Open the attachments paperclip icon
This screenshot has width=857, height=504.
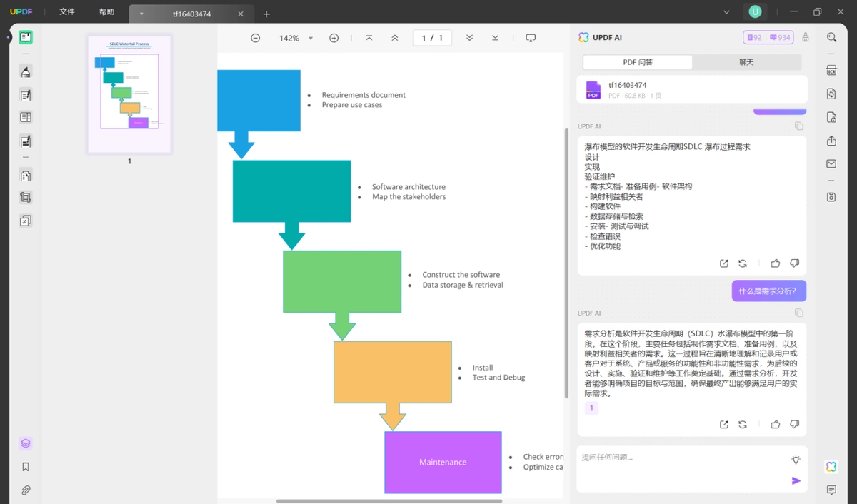tap(26, 490)
